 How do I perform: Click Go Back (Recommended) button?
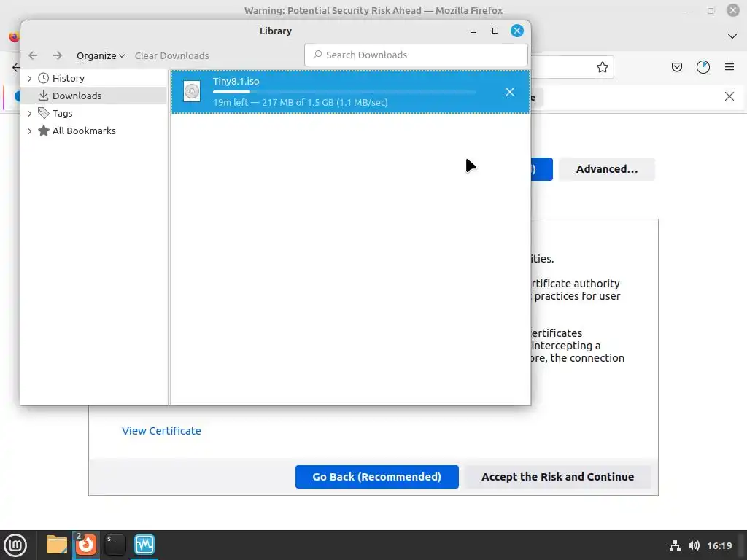coord(377,477)
